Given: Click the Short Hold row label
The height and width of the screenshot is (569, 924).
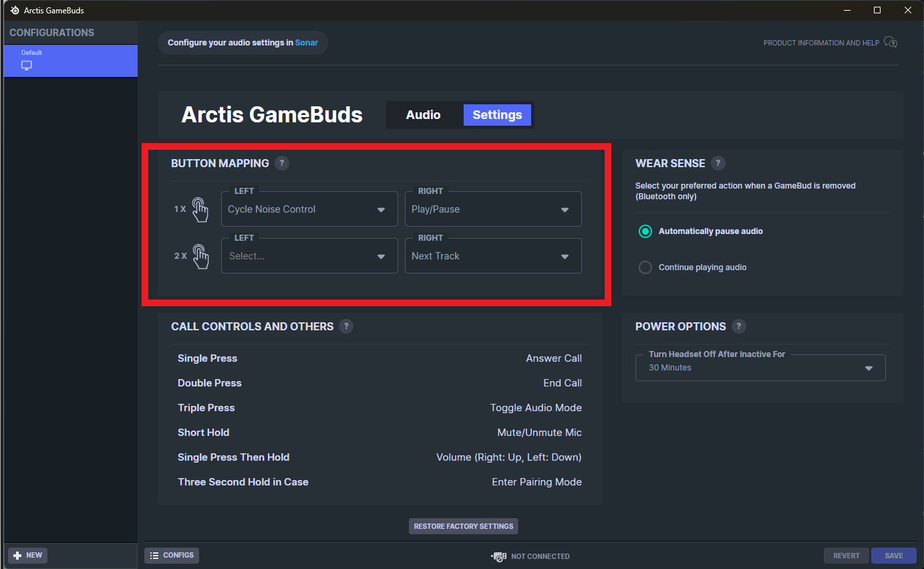Looking at the screenshot, I should click(x=204, y=433).
